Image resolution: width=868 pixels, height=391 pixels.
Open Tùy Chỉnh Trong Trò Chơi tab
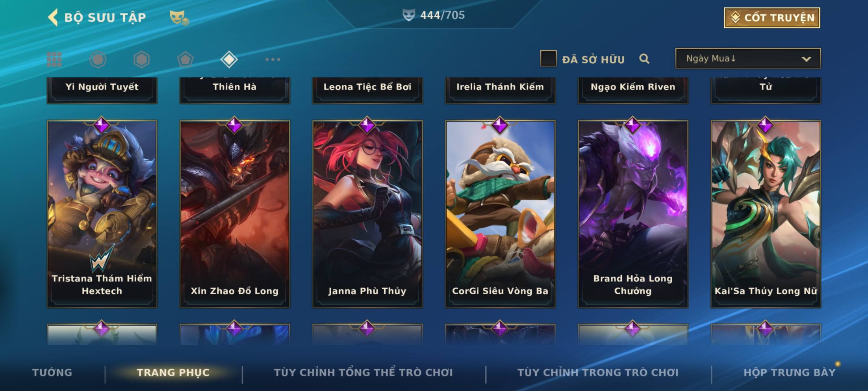(x=598, y=372)
